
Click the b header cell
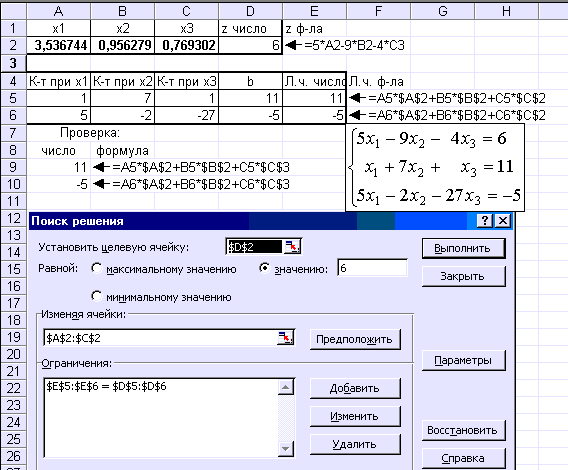250,82
